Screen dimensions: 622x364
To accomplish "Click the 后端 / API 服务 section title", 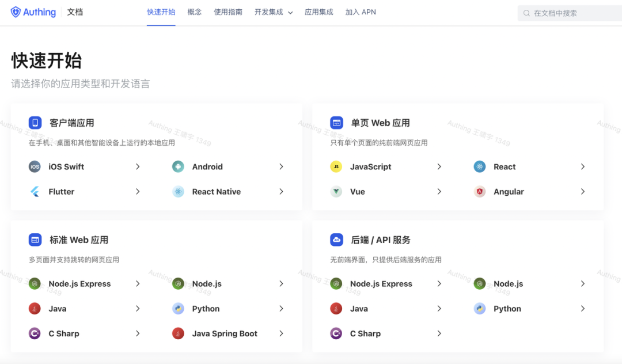I will (381, 240).
